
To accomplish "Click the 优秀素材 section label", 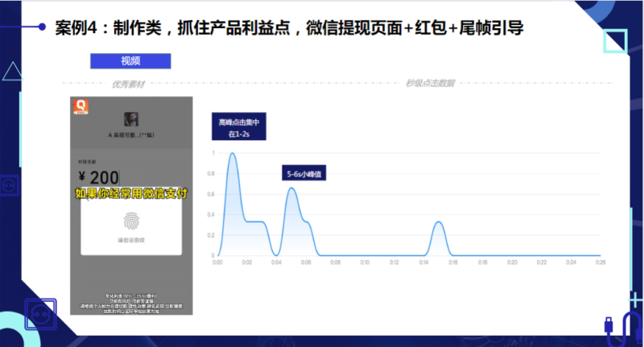I will (x=128, y=85).
